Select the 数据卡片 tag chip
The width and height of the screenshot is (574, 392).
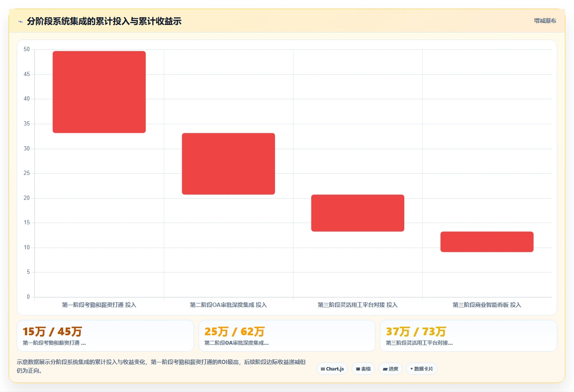[421, 369]
